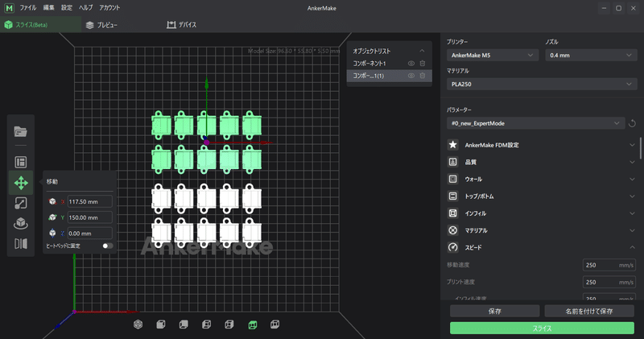Select コンポー...1(1) in object list
This screenshot has height=339, width=644.
pyautogui.click(x=390, y=76)
